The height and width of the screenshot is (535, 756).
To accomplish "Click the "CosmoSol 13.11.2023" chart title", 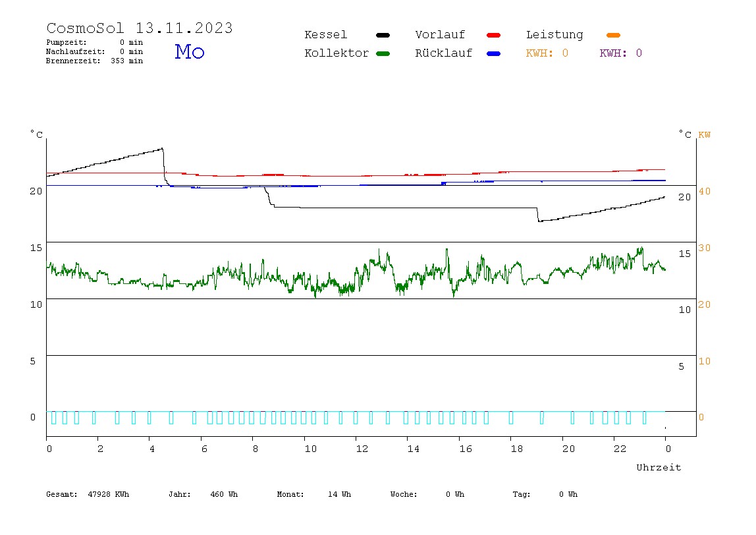I will coord(140,28).
